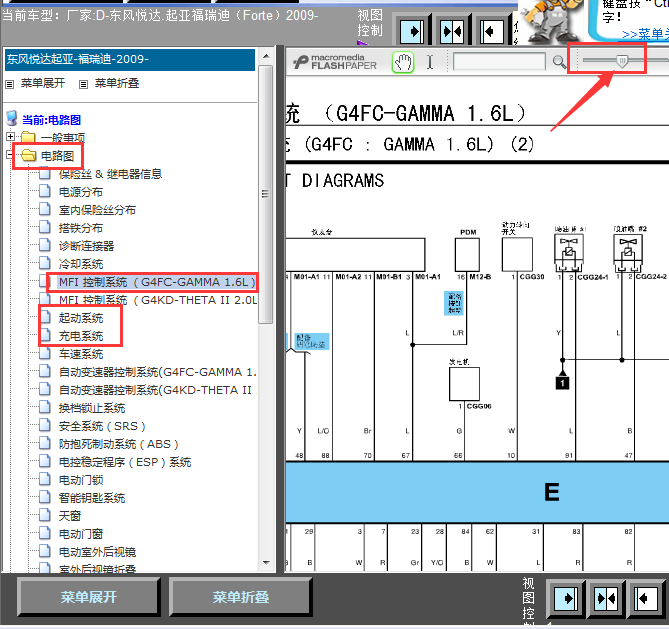669x629 pixels.
Task: Click the page icon beside 冷却系统
Action: (44, 263)
